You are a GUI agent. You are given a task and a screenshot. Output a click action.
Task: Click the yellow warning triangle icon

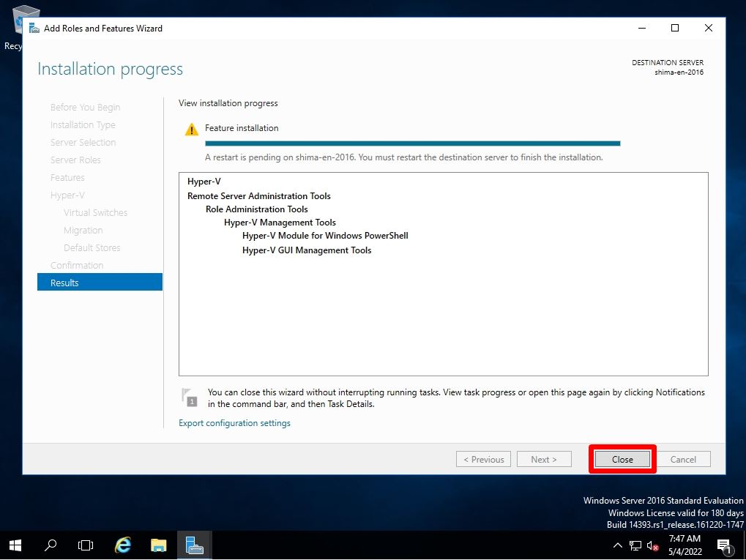[x=191, y=129]
